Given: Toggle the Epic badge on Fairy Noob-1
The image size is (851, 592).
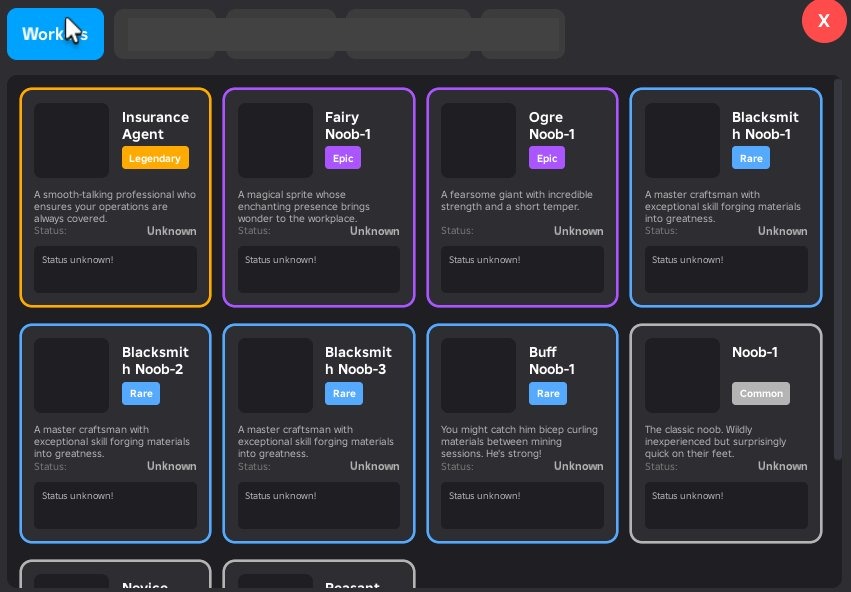Looking at the screenshot, I should tap(343, 158).
